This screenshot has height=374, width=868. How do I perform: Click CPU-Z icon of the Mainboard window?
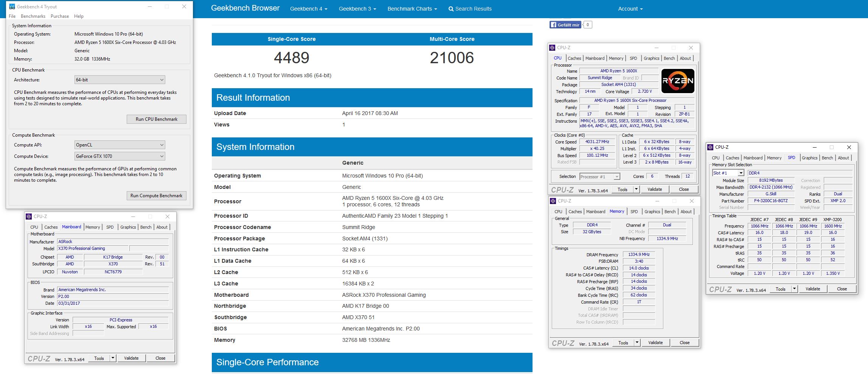[29, 217]
